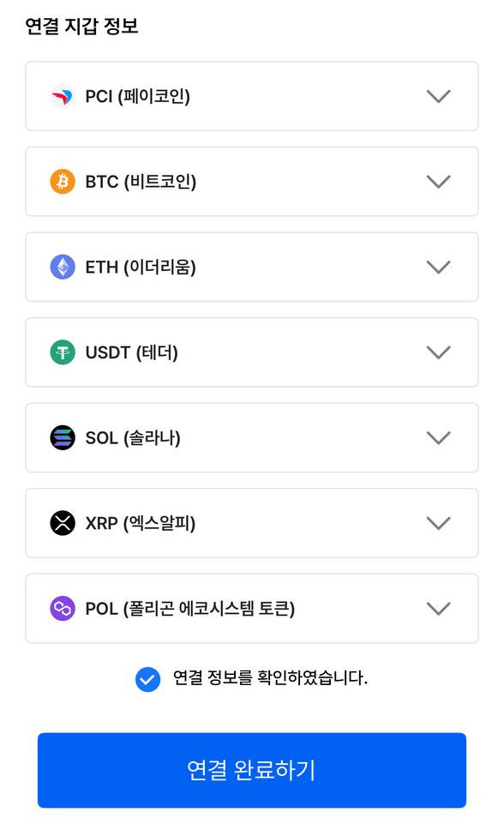Screen dimensions: 504x830
Task: Select the BTC (비트코인) wallet row label
Action: 141,182
